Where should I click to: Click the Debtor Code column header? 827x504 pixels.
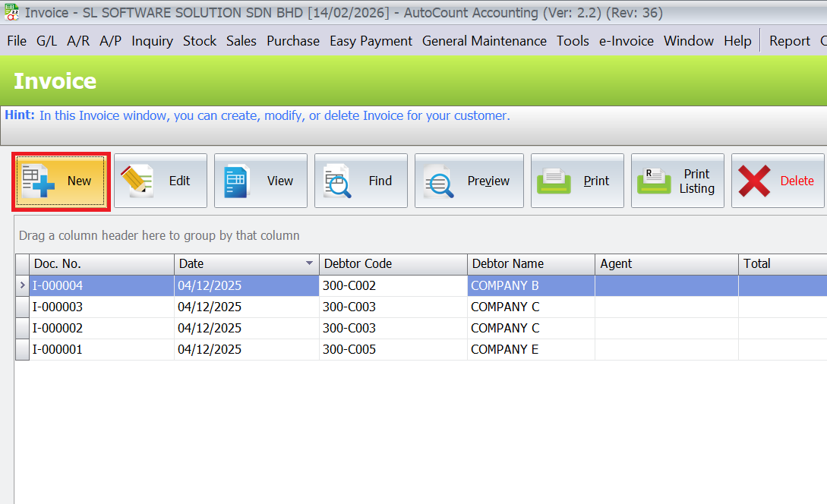[x=392, y=264]
